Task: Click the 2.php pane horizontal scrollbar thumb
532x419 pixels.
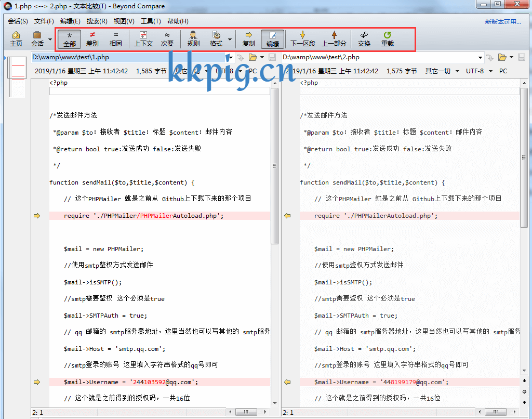Action: tap(495, 412)
